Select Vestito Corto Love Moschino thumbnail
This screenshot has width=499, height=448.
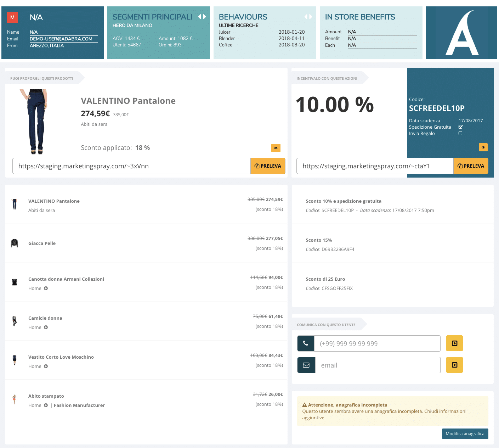15,360
